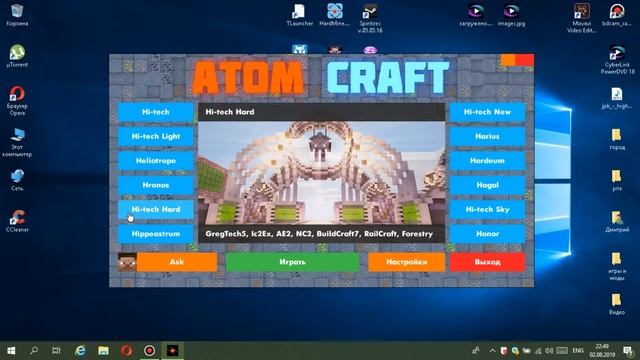This screenshot has height=360, width=640.
Task: Choose the Honor server
Action: (x=487, y=234)
